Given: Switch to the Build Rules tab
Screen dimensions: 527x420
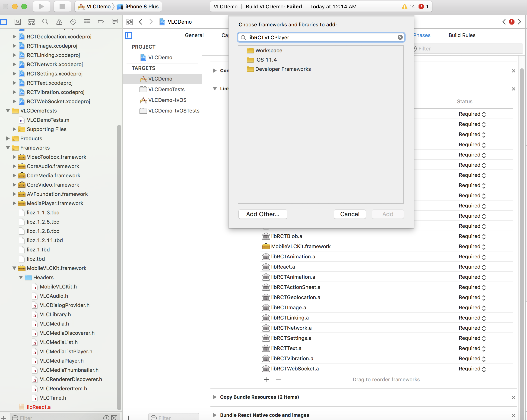Looking at the screenshot, I should pos(461,35).
